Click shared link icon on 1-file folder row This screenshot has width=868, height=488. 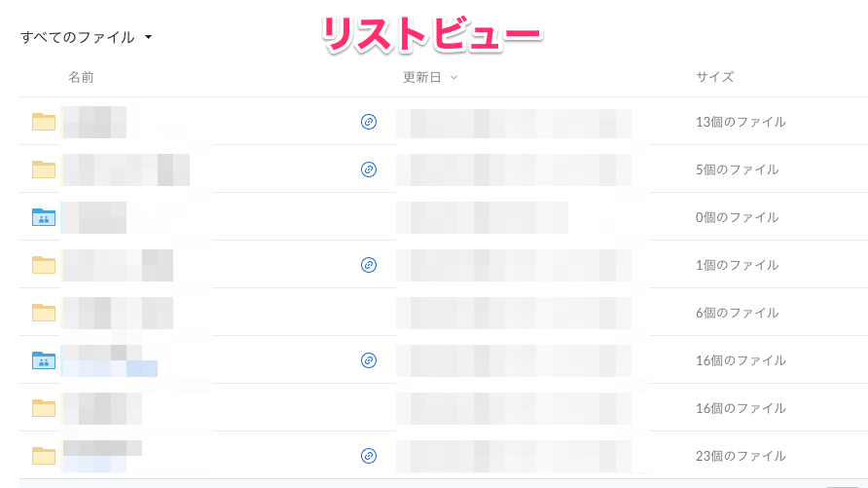pos(368,265)
